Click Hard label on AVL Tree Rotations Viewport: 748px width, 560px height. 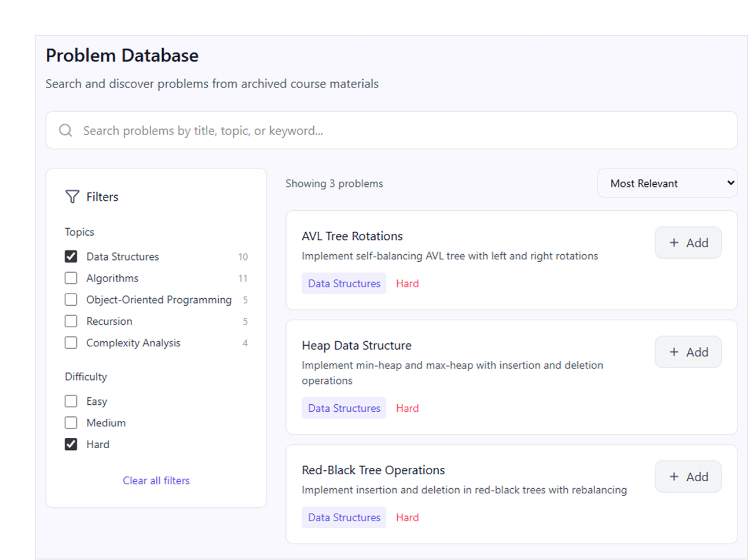point(408,283)
